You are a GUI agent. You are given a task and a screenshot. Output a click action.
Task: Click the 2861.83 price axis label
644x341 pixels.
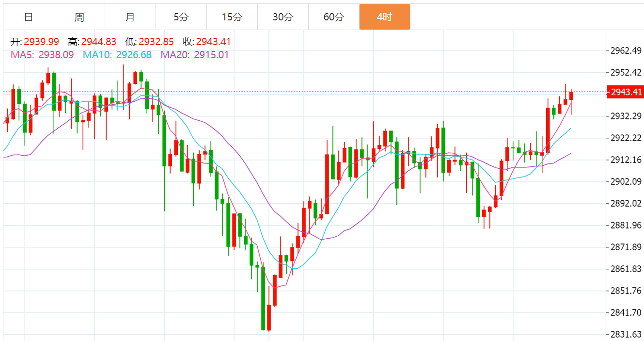pos(626,269)
